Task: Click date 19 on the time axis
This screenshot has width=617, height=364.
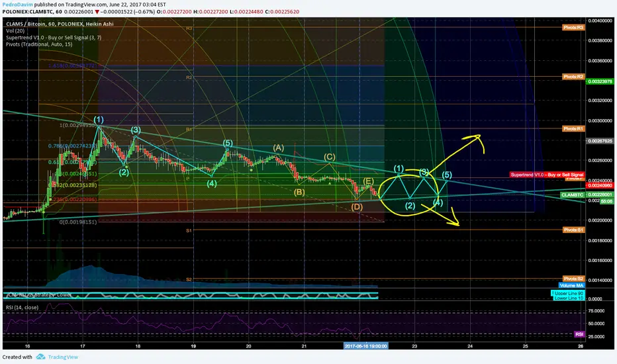Action: click(x=193, y=346)
